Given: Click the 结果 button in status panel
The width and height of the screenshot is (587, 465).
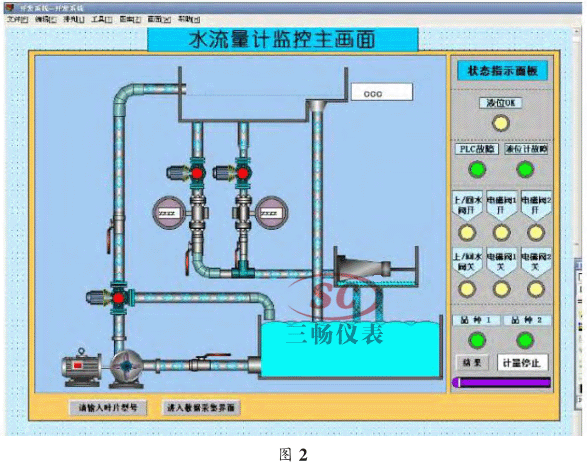Looking at the screenshot, I should (472, 362).
